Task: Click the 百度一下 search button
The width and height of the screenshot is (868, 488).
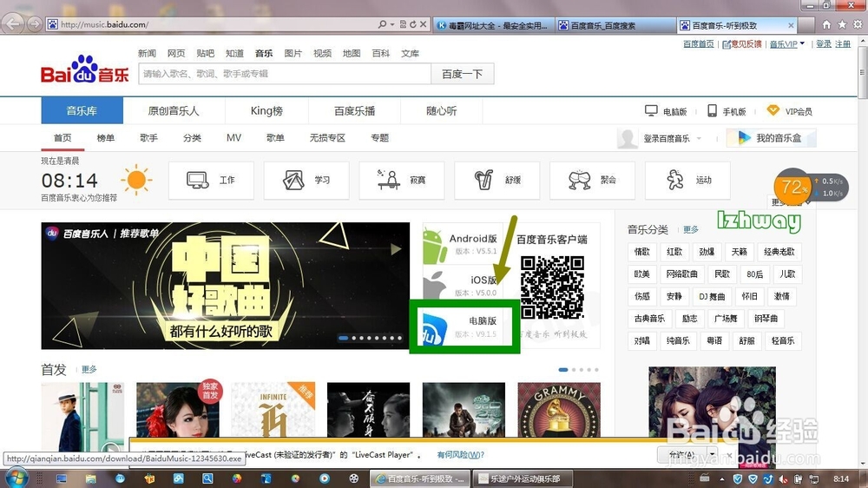Action: (463, 74)
